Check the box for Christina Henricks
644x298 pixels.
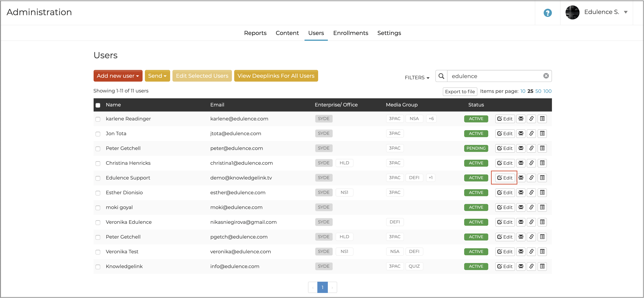98,164
